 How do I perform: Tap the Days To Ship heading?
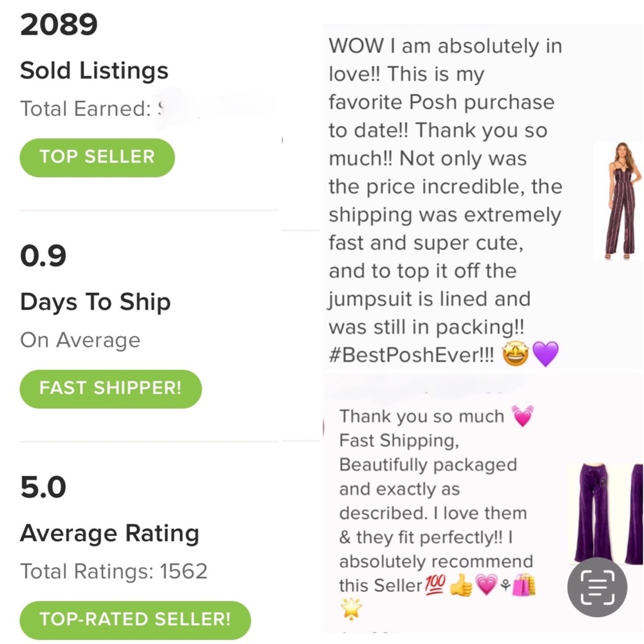95,302
